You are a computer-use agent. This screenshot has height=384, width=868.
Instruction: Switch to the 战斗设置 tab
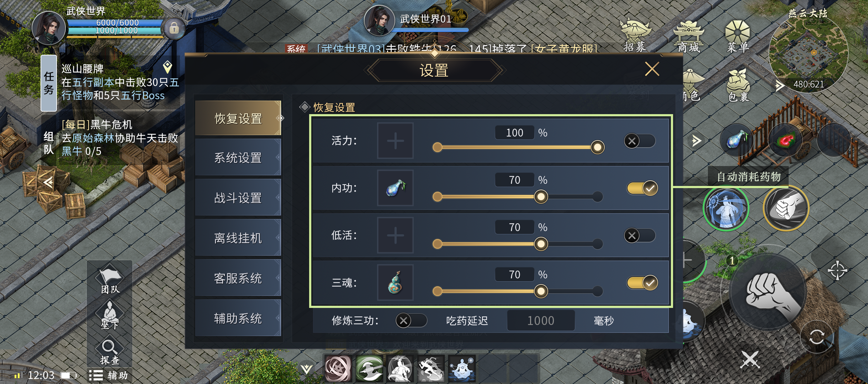click(238, 198)
